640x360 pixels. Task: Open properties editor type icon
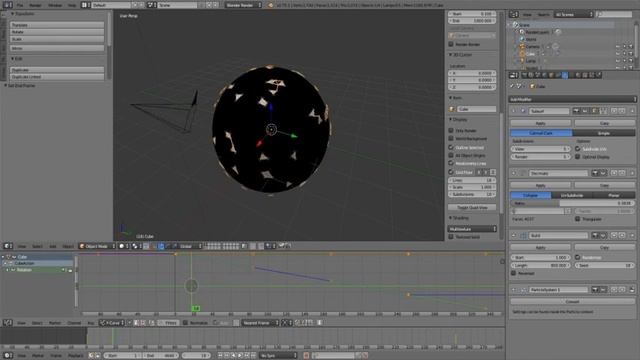coord(513,75)
